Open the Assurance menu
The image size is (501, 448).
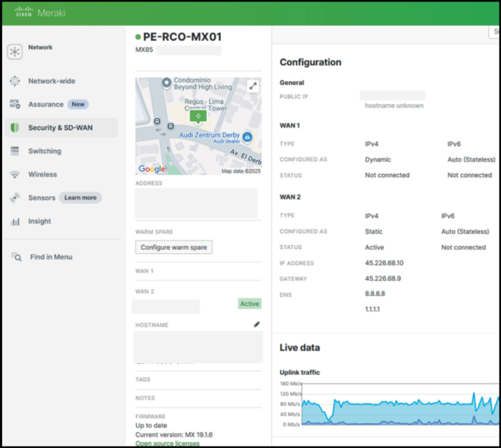coord(46,104)
